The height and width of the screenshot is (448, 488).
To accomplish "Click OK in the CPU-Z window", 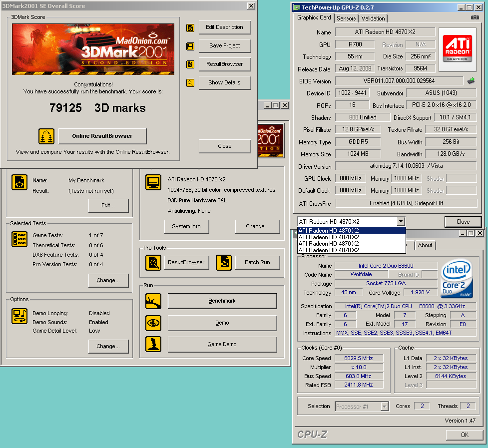I will tap(465, 435).
